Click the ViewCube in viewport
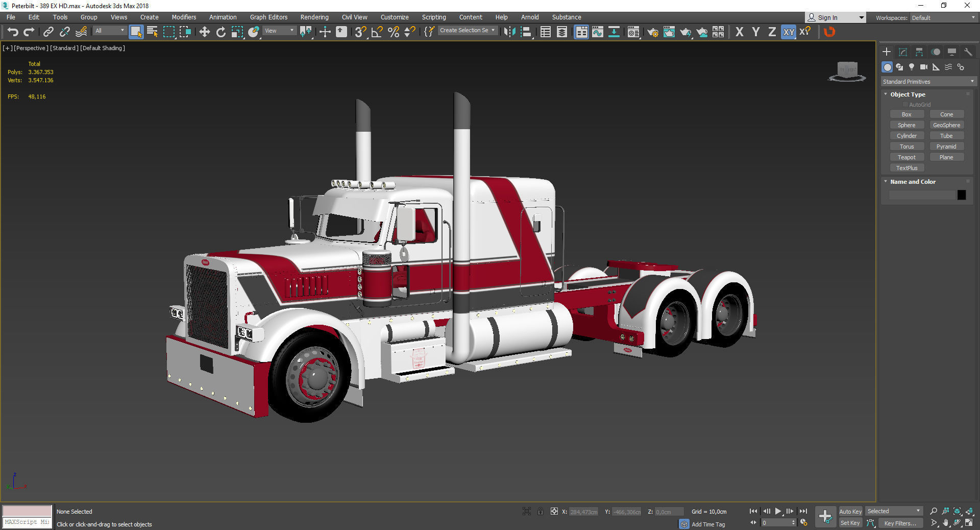Screen dimensions: 980x530 click(847, 70)
